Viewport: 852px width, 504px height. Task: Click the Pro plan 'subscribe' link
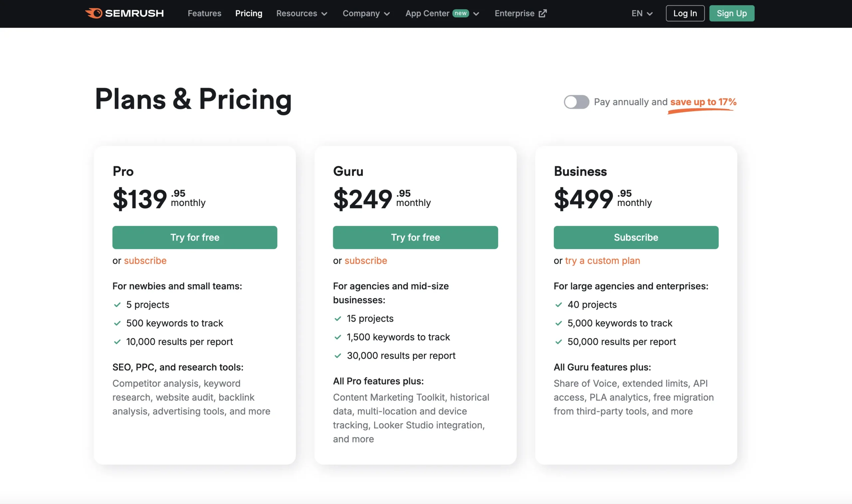[144, 260]
